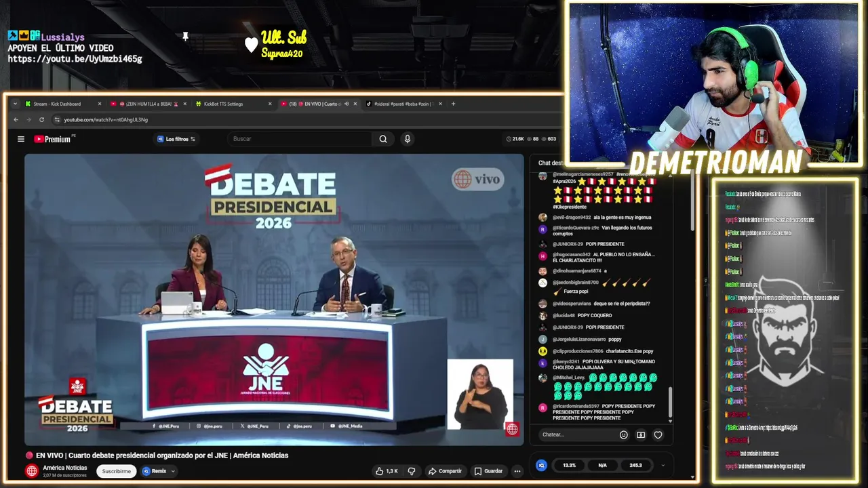
Task: Click the browser back arrow
Action: tap(16, 119)
